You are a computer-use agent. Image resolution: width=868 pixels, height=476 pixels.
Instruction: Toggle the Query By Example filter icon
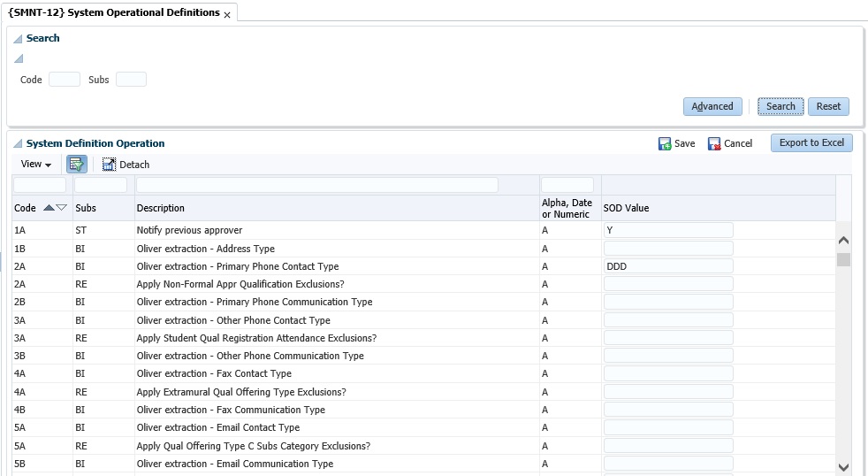(x=77, y=164)
